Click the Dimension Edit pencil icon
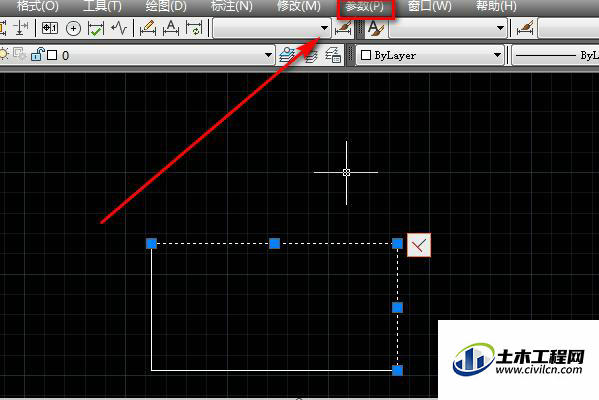The image size is (599, 400). [147, 28]
